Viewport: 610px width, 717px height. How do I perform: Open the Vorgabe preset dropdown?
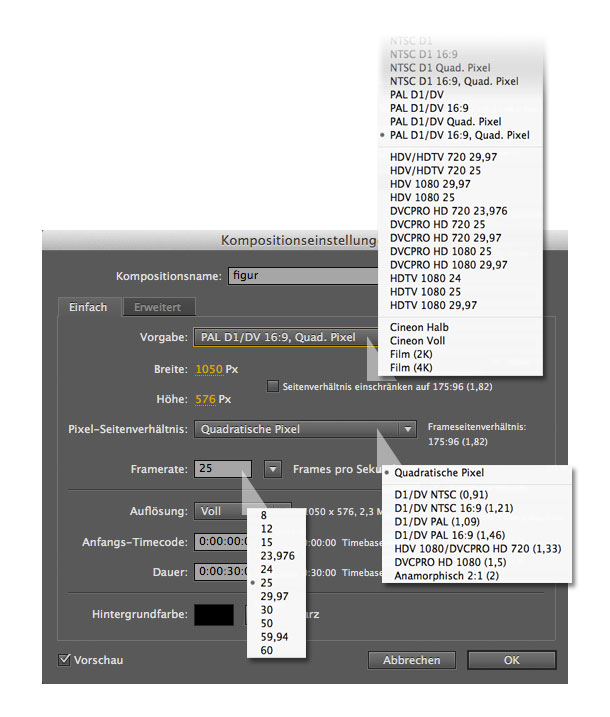tap(285, 338)
